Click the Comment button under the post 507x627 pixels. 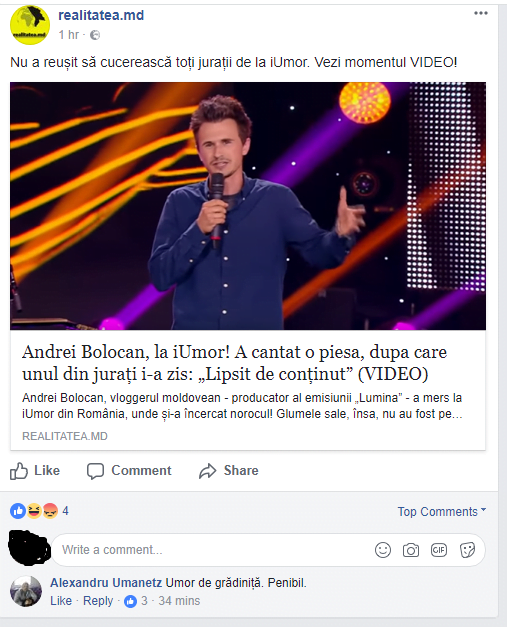click(129, 471)
